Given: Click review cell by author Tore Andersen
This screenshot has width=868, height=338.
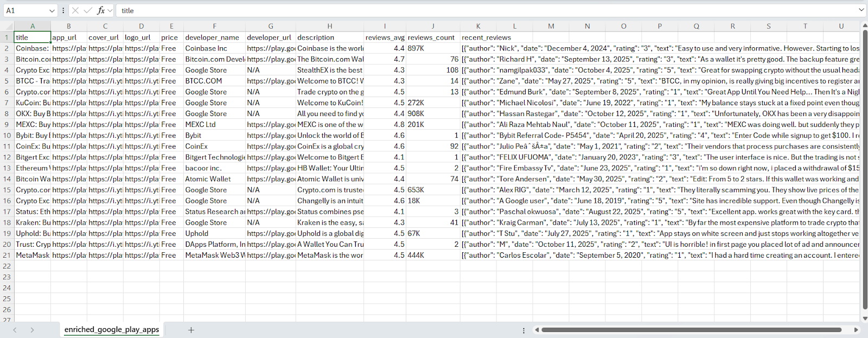Looking at the screenshot, I should pos(660,179).
